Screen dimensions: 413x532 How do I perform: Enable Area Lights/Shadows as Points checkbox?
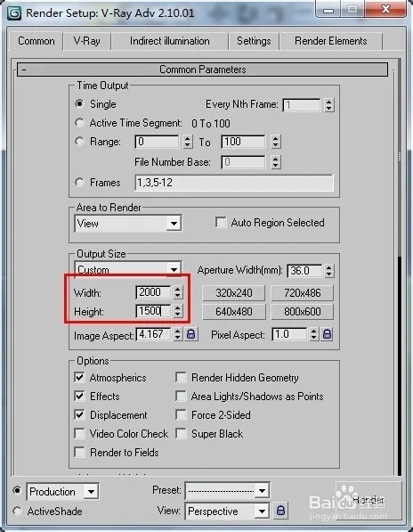pos(181,396)
